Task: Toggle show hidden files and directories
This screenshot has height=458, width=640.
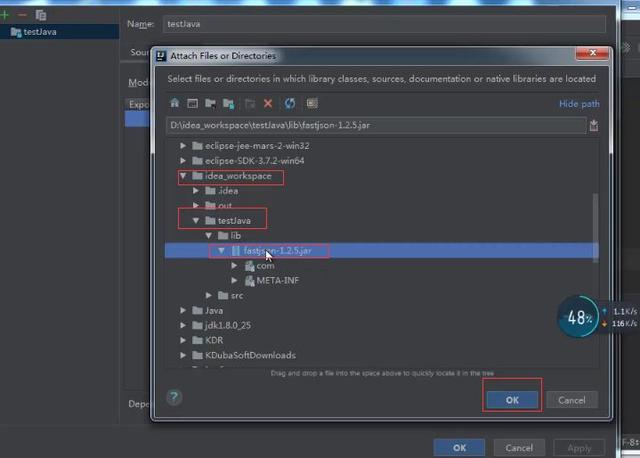Action: pyautogui.click(x=312, y=103)
